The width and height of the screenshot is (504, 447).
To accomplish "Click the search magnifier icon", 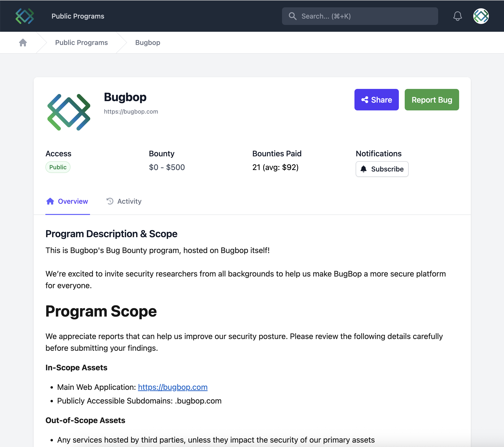I will coord(293,16).
